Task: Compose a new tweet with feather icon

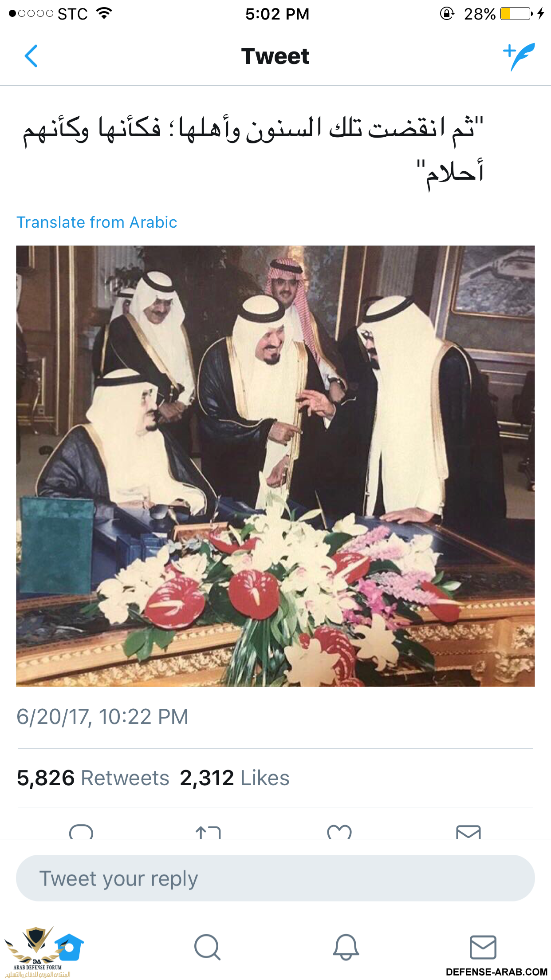Action: point(519,56)
